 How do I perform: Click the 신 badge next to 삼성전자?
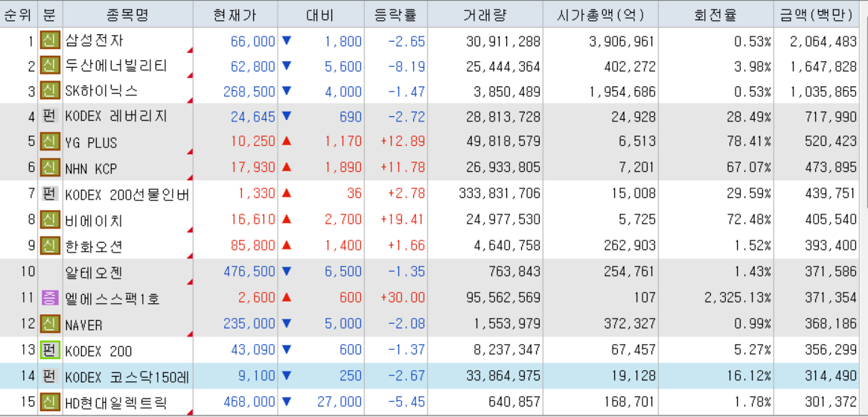[50, 42]
